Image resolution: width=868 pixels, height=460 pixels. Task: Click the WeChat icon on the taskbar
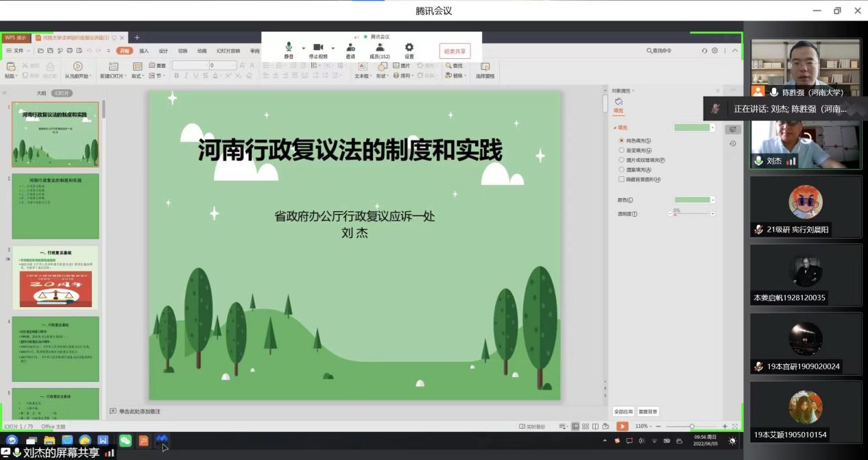tap(125, 442)
